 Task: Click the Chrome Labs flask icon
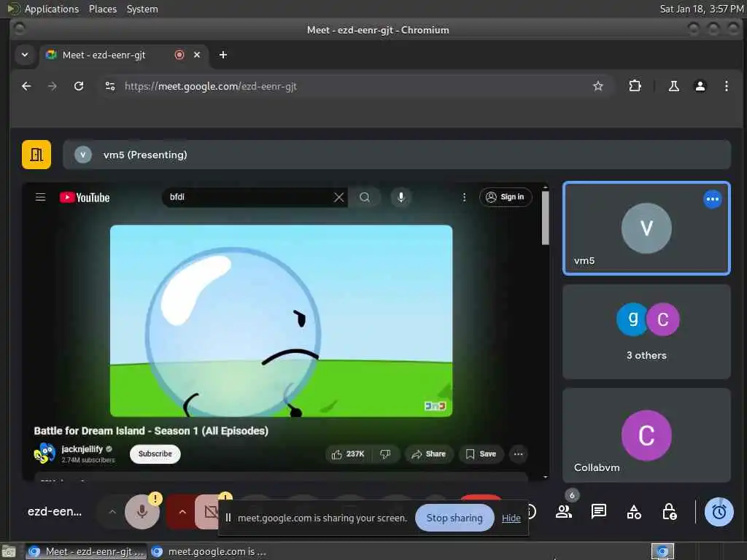point(673,86)
